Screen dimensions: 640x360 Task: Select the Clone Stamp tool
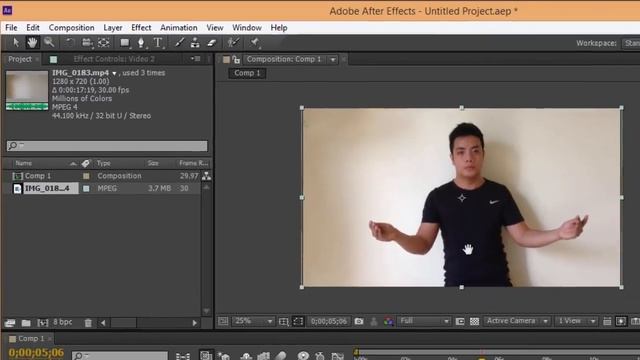click(195, 42)
